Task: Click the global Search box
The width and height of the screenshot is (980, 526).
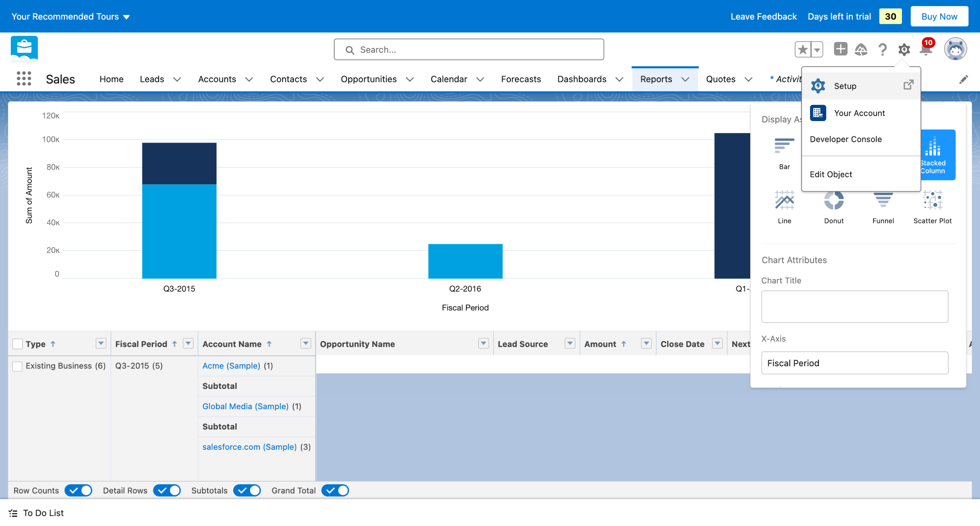Action: point(469,49)
